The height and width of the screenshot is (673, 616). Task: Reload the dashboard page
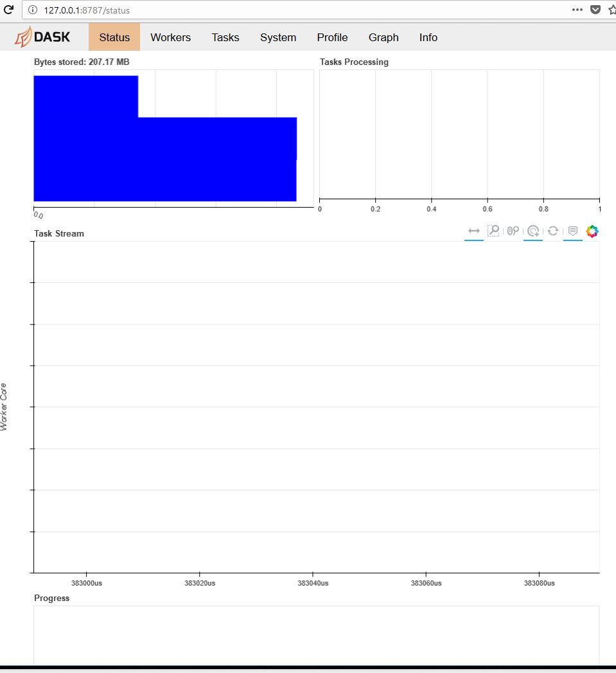pos(9,10)
